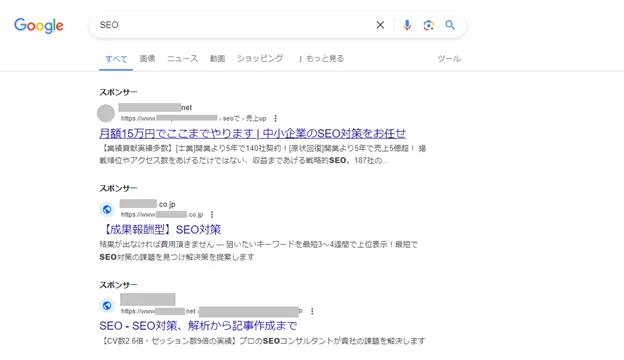Open three-dot menu beside the .co.jp URL
The height and width of the screenshot is (360, 624).
(212, 215)
